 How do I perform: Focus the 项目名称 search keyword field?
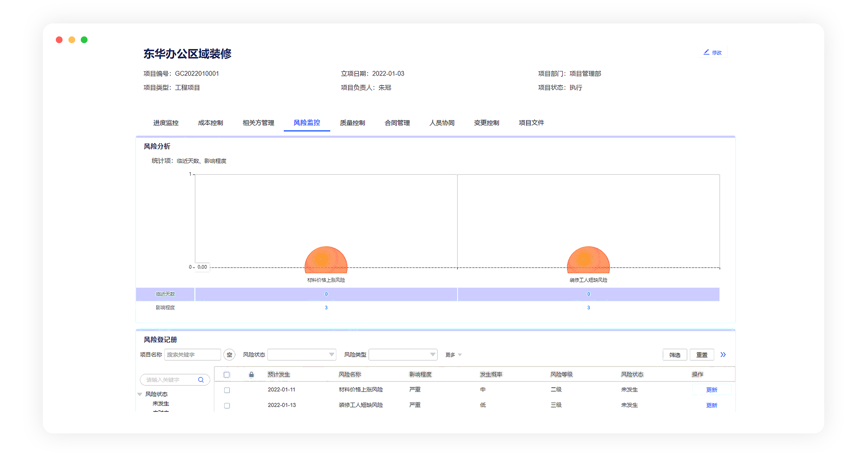[192, 354]
